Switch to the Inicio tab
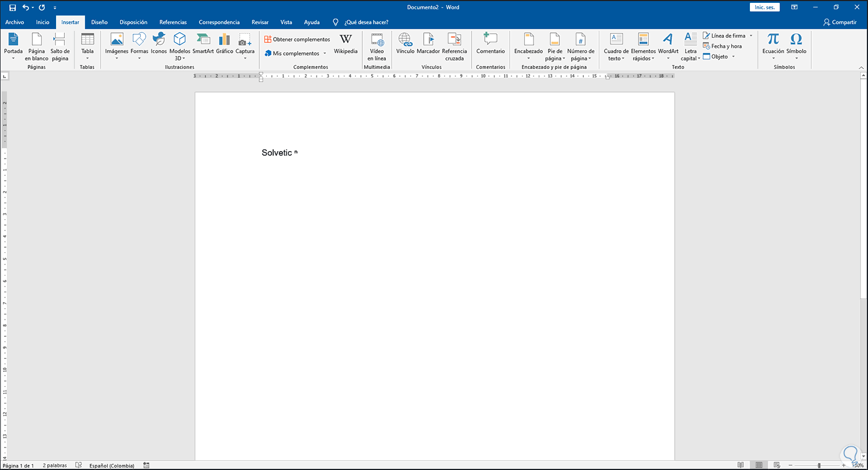The width and height of the screenshot is (868, 470). pyautogui.click(x=43, y=22)
